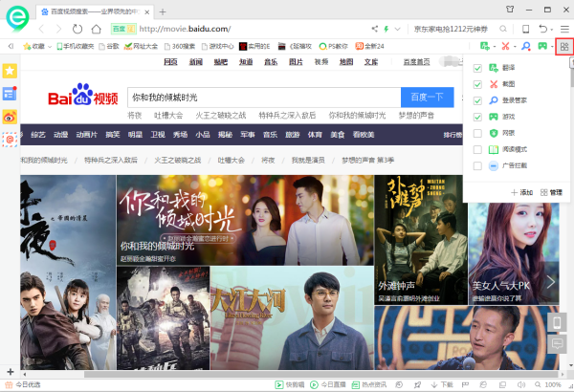Click the back navigation arrow
The width and height of the screenshot is (574, 392).
coord(41,29)
